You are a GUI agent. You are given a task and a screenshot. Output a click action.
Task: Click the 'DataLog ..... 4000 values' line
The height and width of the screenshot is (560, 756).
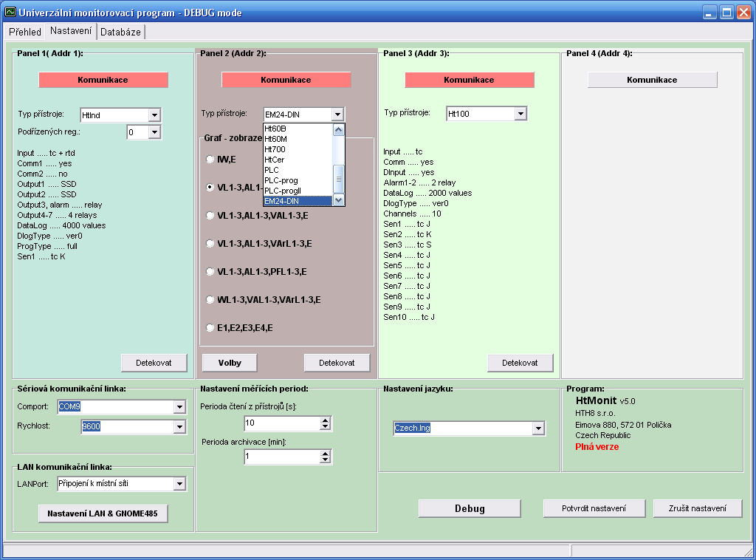pos(61,225)
